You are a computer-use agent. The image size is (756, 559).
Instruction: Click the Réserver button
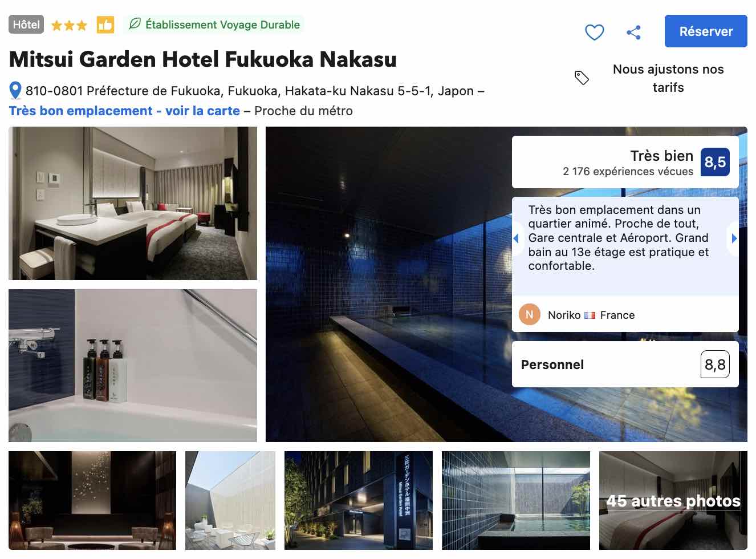click(706, 31)
